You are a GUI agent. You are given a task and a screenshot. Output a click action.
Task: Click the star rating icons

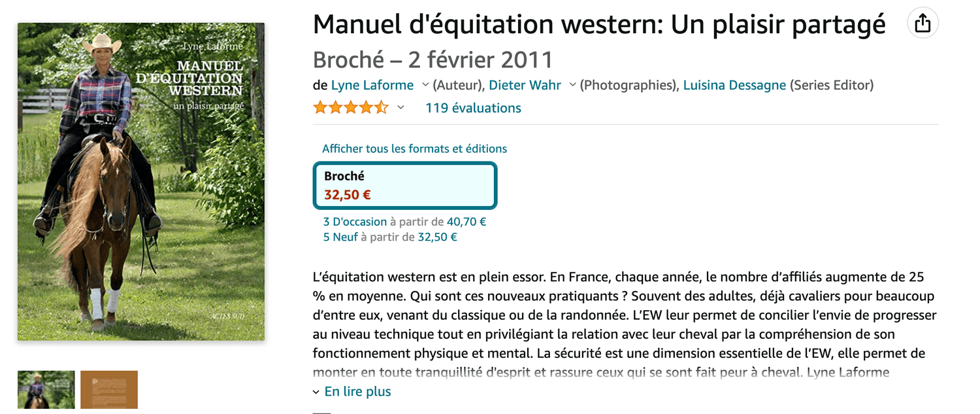click(351, 108)
